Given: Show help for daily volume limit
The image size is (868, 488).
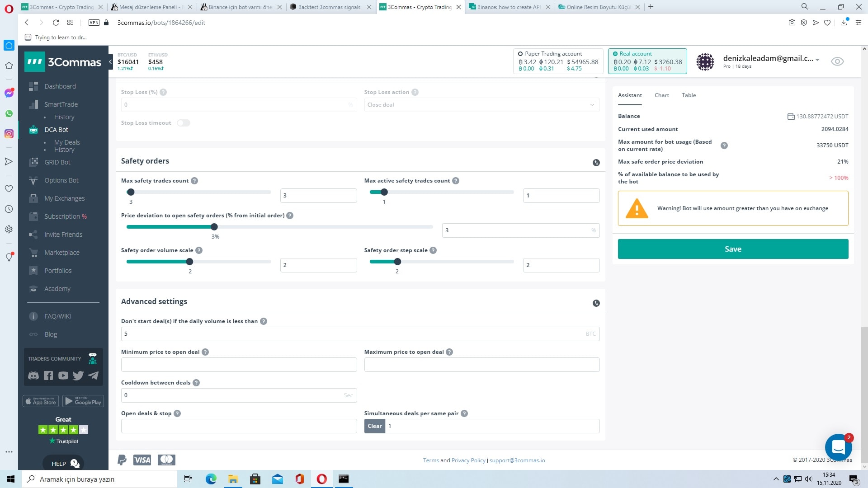Looking at the screenshot, I should pyautogui.click(x=264, y=321).
